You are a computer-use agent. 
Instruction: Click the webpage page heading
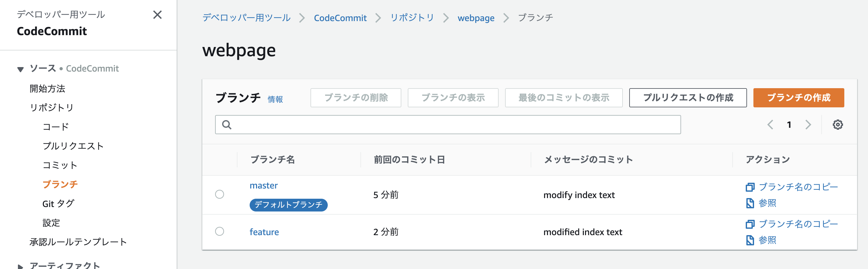click(x=239, y=50)
